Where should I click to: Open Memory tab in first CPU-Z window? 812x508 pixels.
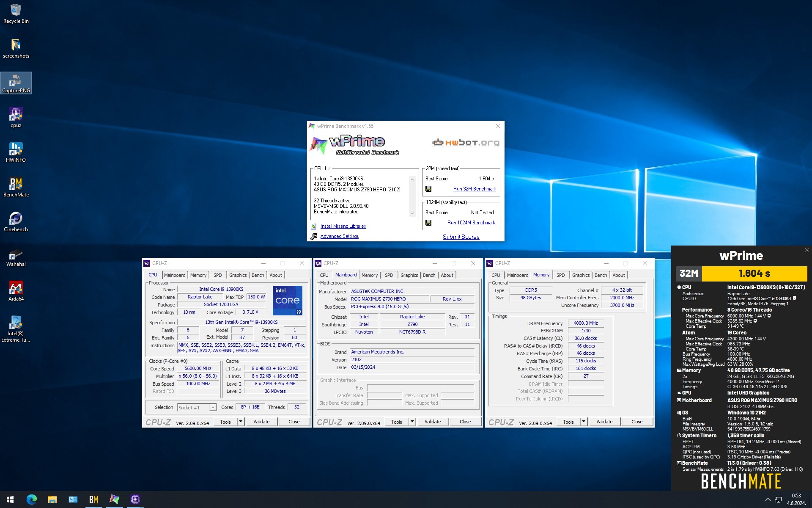pyautogui.click(x=198, y=275)
